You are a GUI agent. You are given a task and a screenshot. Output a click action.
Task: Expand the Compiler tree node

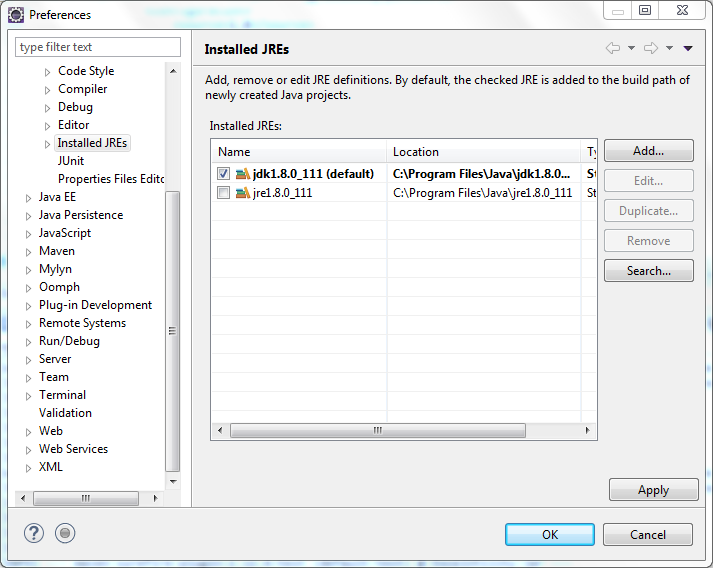(x=47, y=90)
